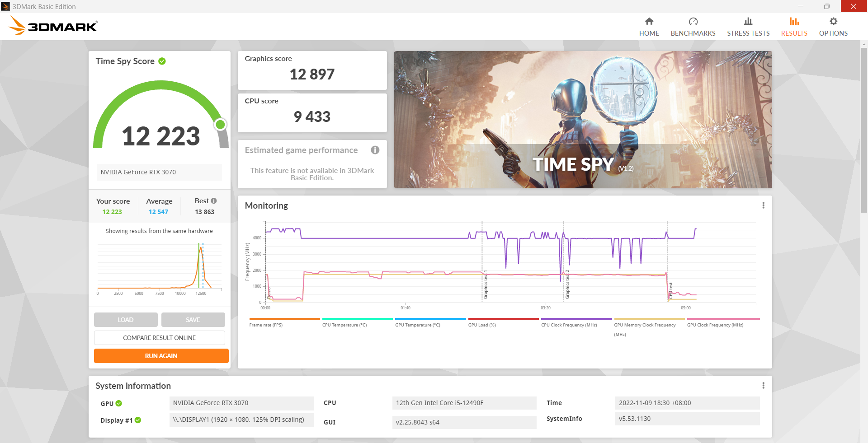The image size is (868, 443).
Task: Click the CPU test marker in chart
Action: [x=670, y=291]
